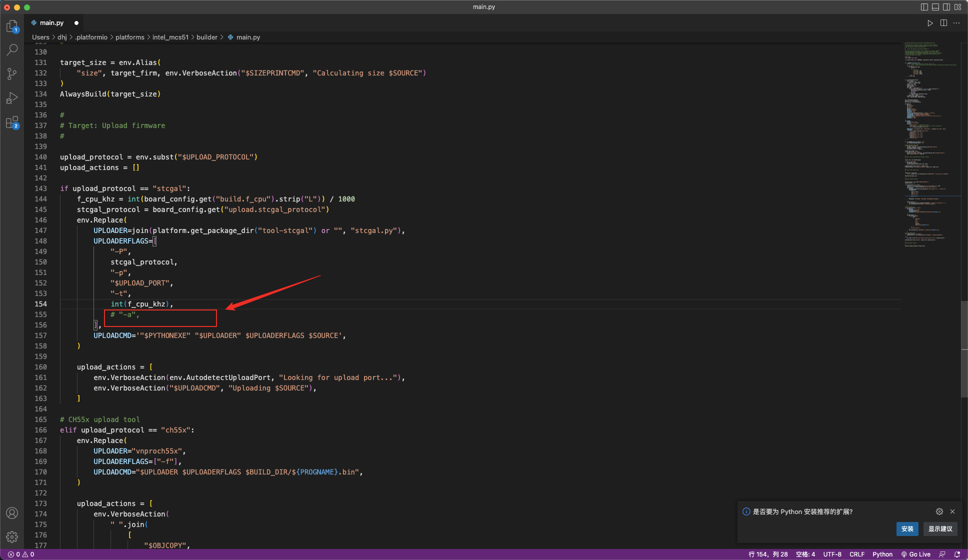Click the Run Python File play icon
Image resolution: width=968 pixels, height=560 pixels.
930,23
